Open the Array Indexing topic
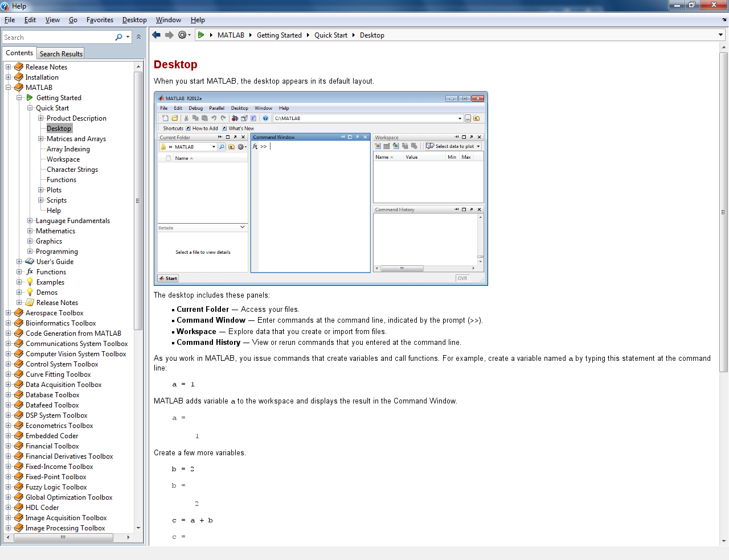Screen dimensions: 729x560 [68, 149]
